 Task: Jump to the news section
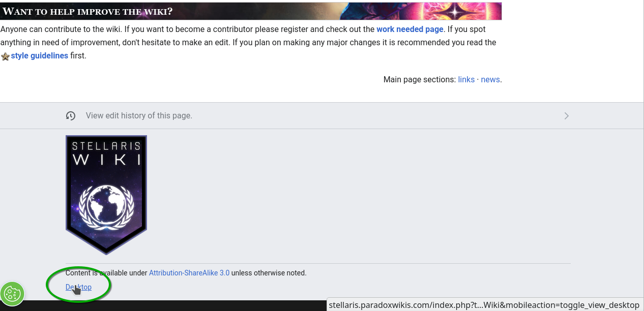coord(490,80)
